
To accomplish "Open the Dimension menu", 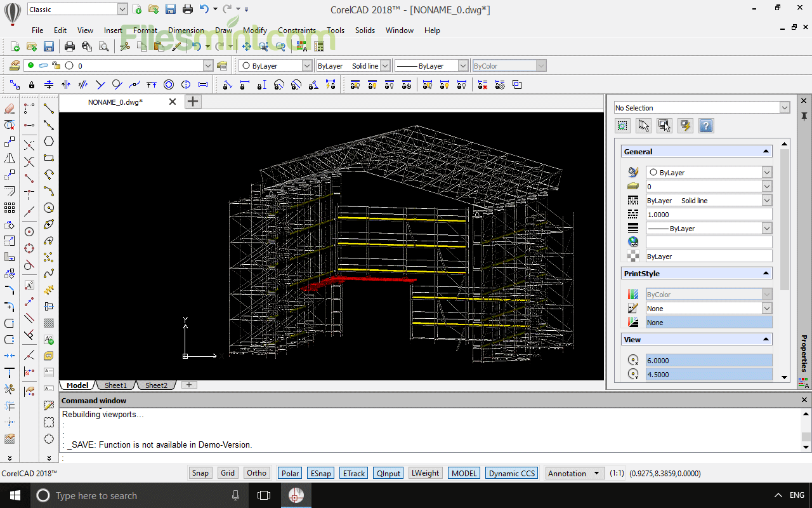I will 186,30.
